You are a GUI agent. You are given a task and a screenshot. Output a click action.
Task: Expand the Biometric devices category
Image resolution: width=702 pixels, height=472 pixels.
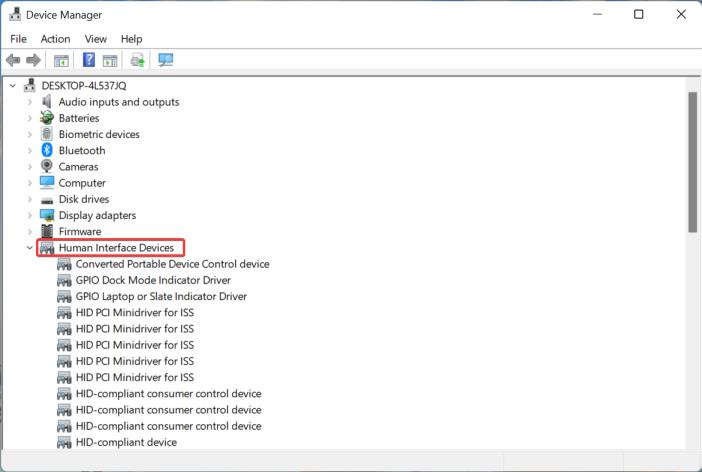tap(30, 134)
